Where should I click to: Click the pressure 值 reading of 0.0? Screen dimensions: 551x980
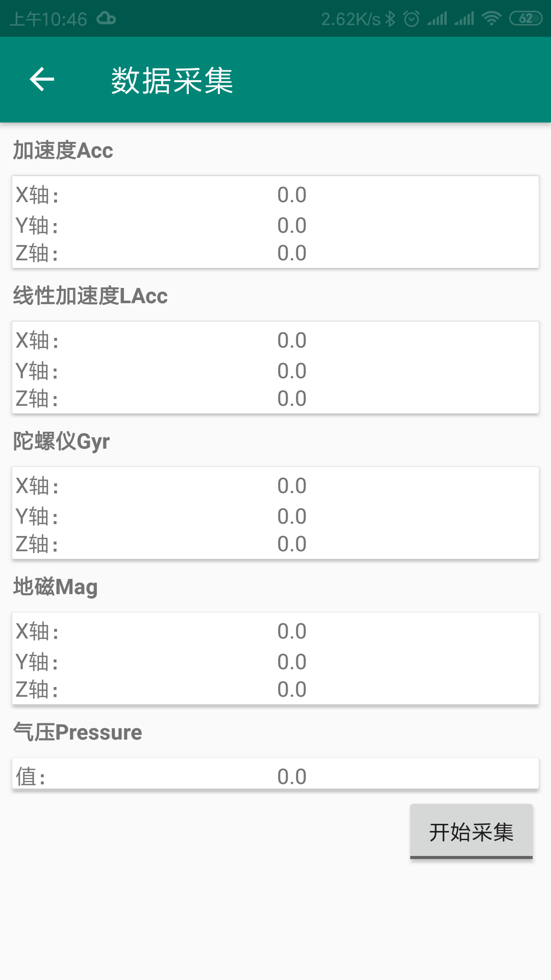tap(291, 776)
